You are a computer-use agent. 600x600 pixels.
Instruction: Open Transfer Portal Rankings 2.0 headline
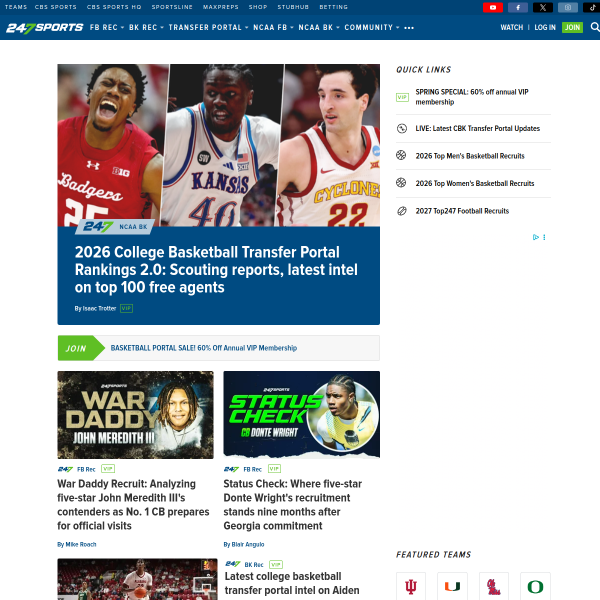tap(216, 270)
